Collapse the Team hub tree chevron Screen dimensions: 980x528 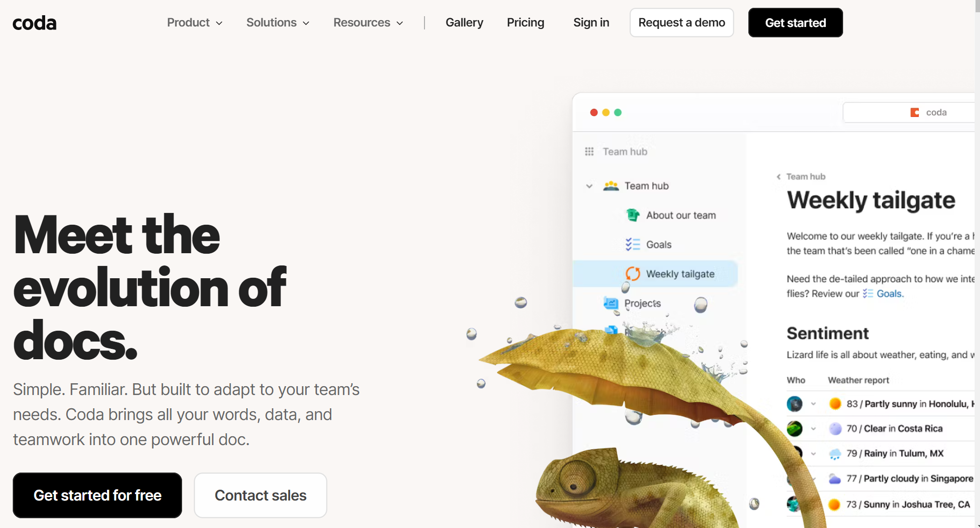point(589,186)
